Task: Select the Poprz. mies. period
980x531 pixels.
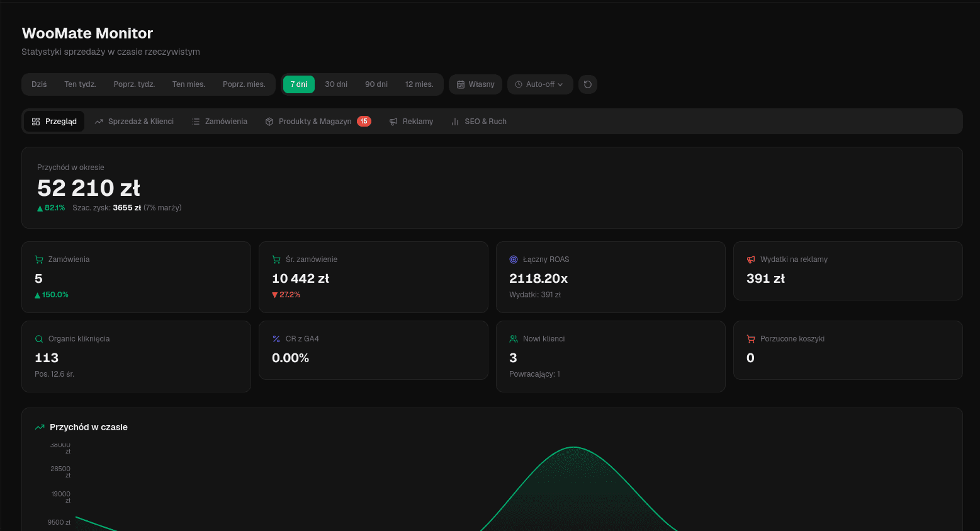Action: (244, 84)
